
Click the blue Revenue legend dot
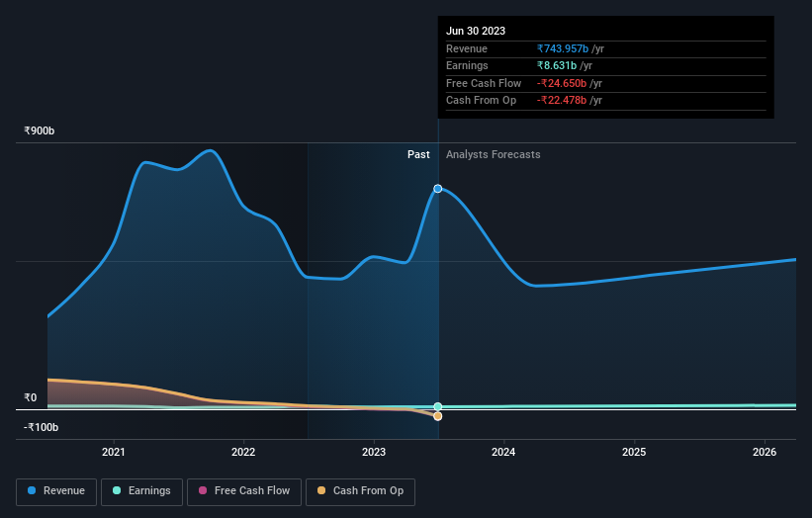[32, 490]
